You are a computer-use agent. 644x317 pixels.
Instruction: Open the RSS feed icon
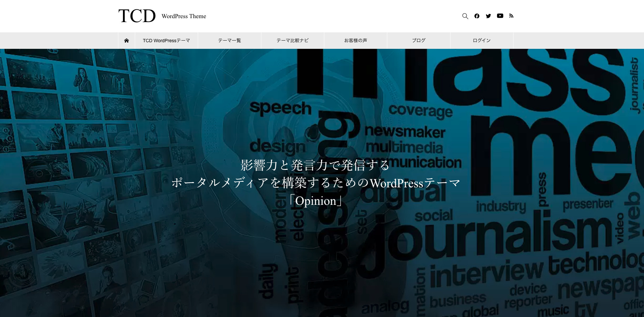(511, 16)
